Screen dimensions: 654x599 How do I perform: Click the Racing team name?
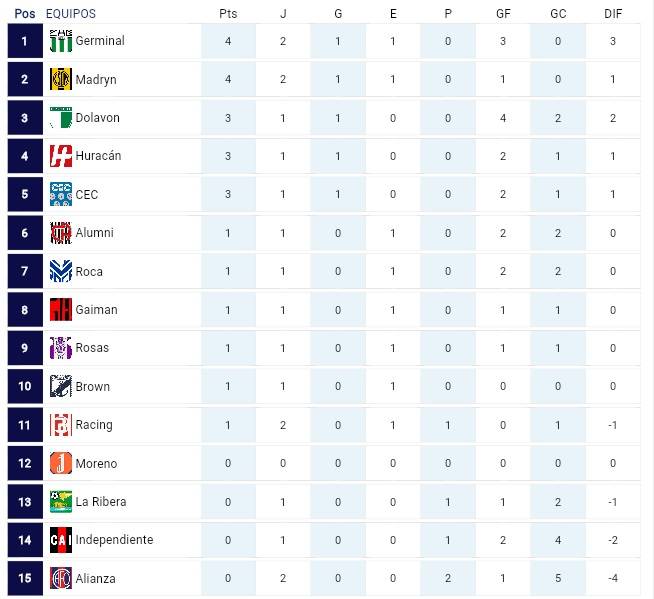click(94, 425)
